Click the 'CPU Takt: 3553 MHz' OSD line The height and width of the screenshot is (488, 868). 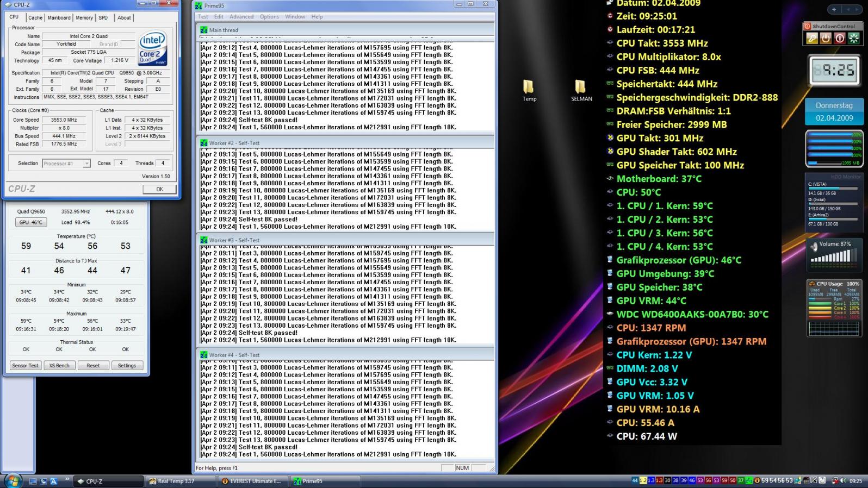(662, 43)
